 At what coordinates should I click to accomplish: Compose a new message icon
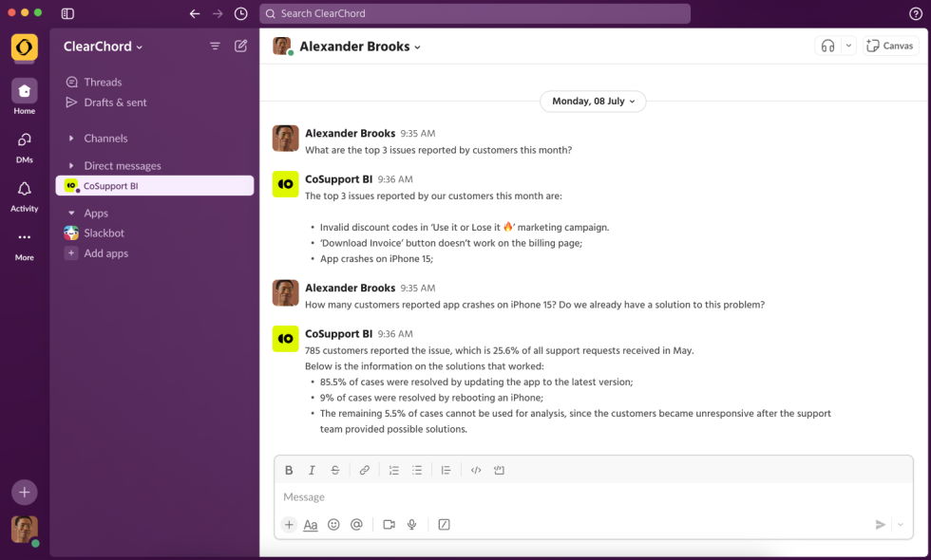[x=241, y=46]
